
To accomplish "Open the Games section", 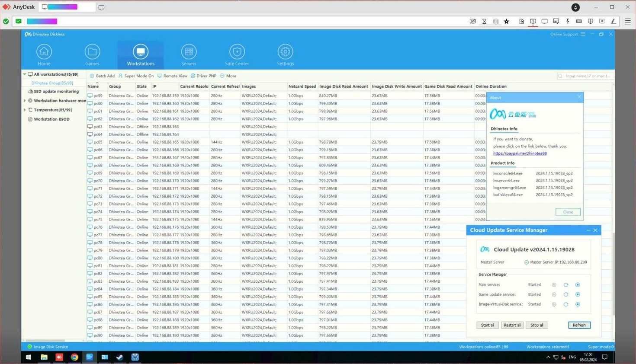I will (92, 55).
